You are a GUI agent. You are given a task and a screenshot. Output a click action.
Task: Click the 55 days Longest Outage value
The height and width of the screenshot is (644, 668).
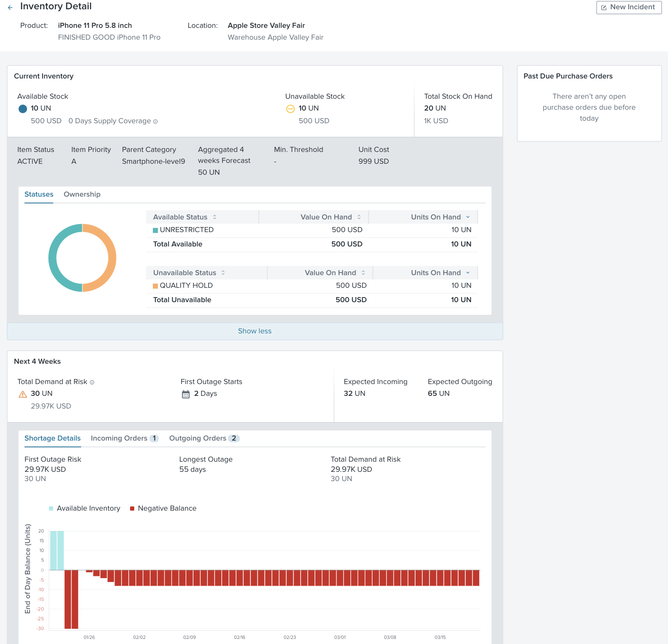(193, 469)
